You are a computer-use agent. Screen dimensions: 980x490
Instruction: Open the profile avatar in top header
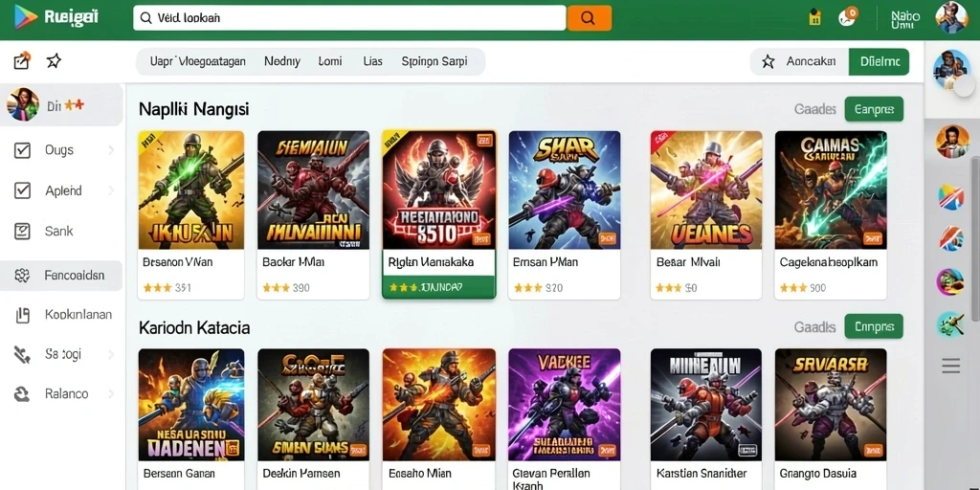click(x=951, y=17)
